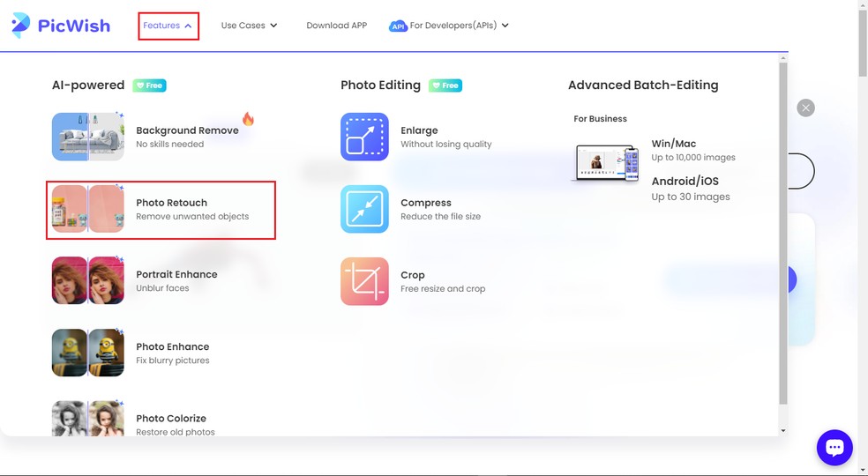Select the Crop tool icon
This screenshot has width=868, height=476.
(x=365, y=281)
